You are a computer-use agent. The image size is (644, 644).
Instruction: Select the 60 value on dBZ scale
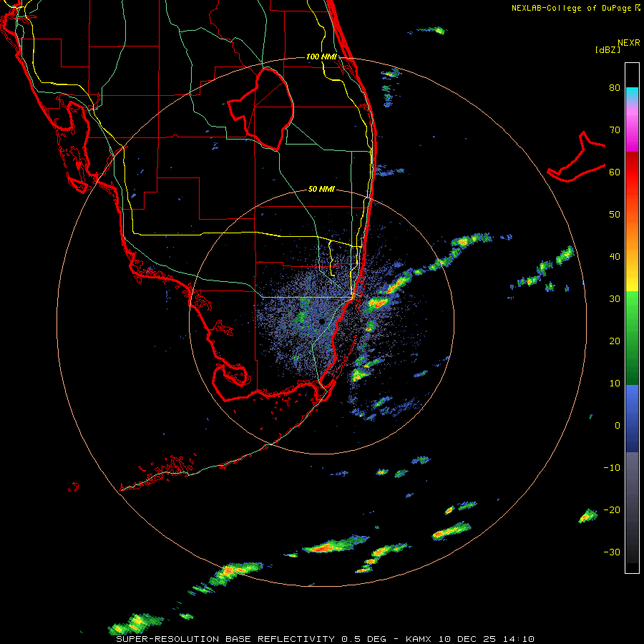point(615,172)
